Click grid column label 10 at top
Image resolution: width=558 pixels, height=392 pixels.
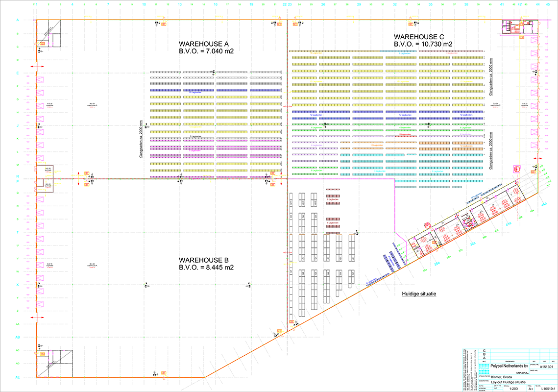pyautogui.click(x=144, y=3)
